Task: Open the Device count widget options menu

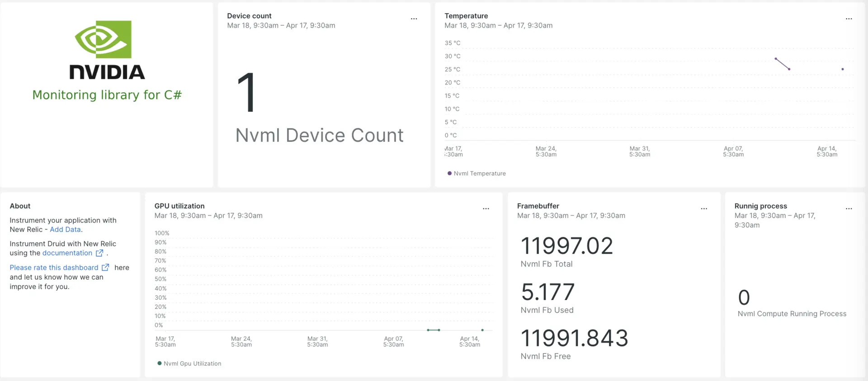Action: click(414, 19)
